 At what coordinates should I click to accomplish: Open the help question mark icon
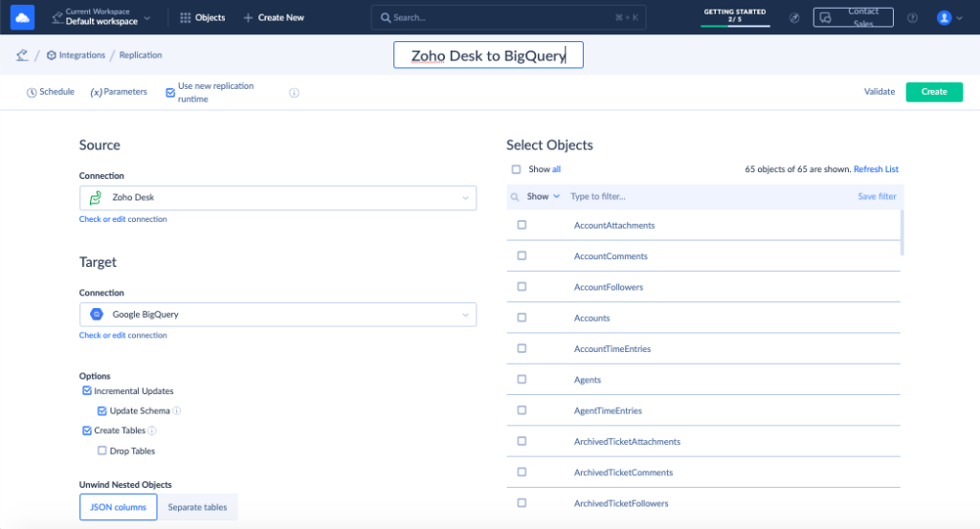tap(912, 18)
